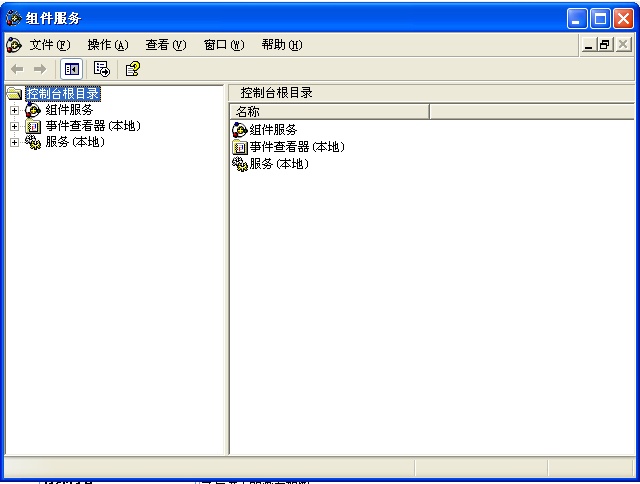Click the 控制台根目录 folder icon in tree
The height and width of the screenshot is (484, 640).
[14, 94]
